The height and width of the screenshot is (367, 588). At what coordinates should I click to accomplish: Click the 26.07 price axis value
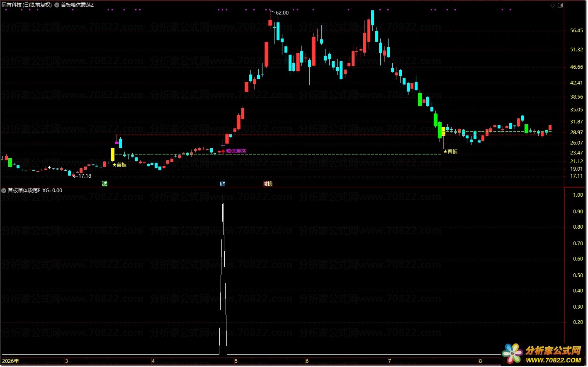(x=576, y=143)
